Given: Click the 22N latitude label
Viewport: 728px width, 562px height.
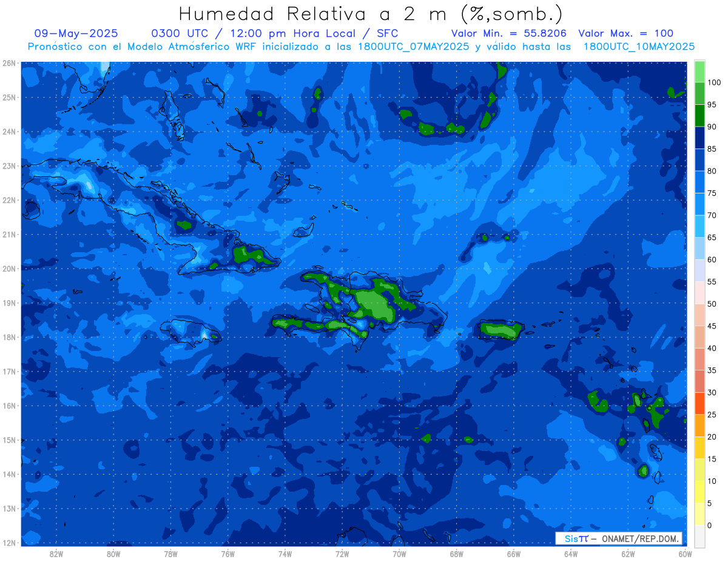Looking at the screenshot, I should pyautogui.click(x=9, y=200).
